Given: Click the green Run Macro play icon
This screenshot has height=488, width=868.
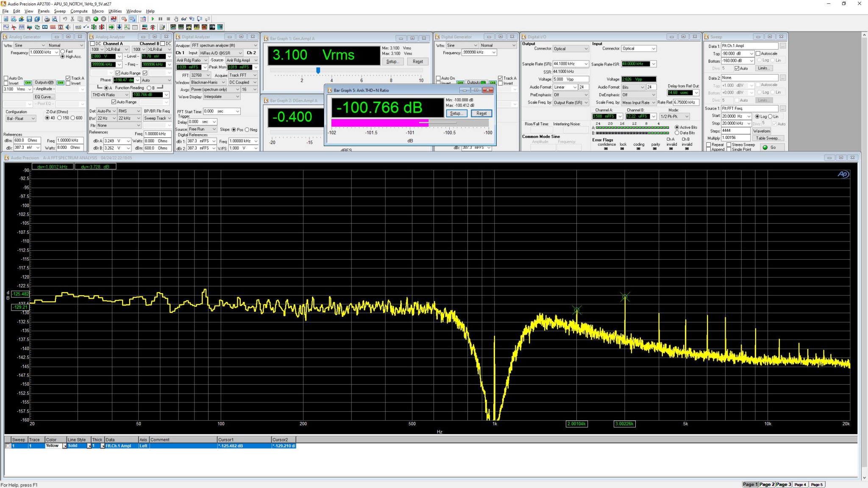Looking at the screenshot, I should click(153, 19).
